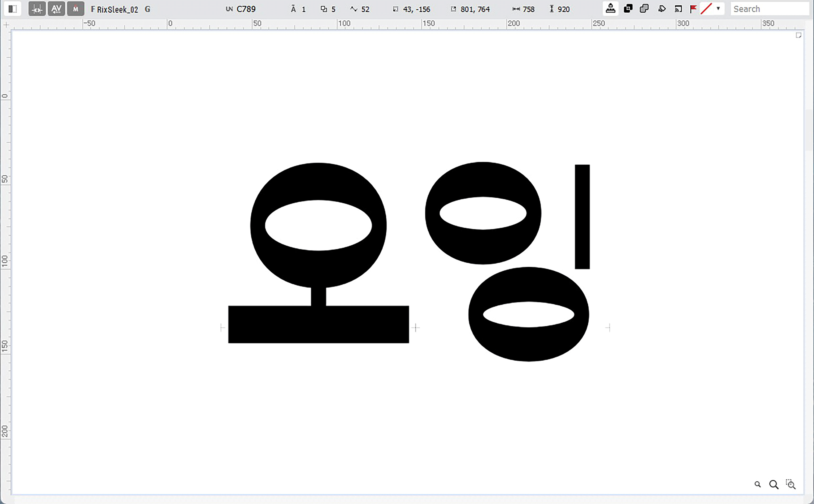The width and height of the screenshot is (814, 504).
Task: Click the add-overlap contour icon
Action: (628, 9)
